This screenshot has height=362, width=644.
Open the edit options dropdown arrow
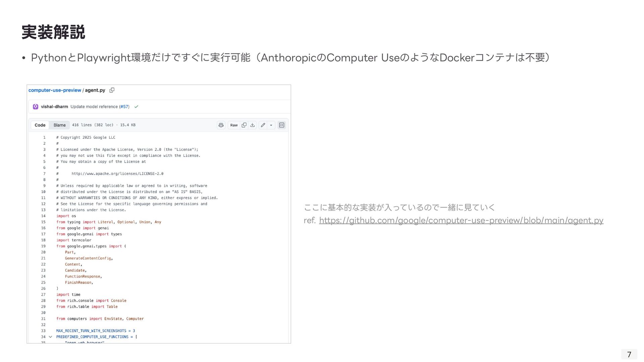[x=271, y=125]
